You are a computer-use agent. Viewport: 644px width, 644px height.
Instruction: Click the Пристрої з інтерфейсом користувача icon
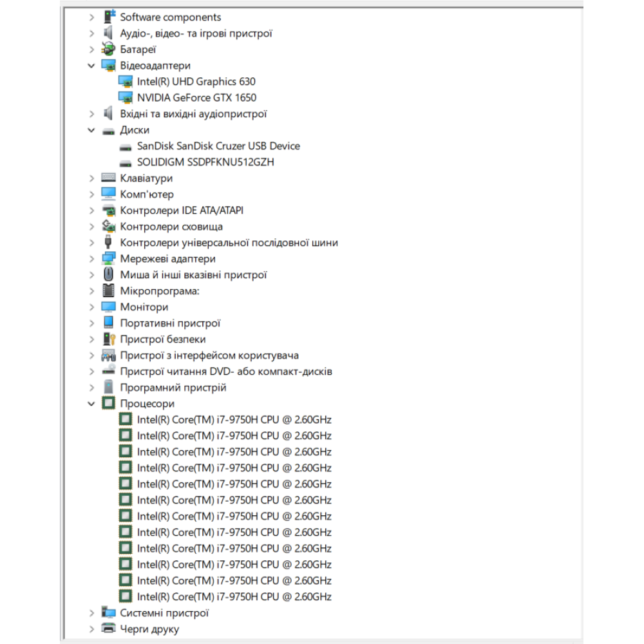[109, 355]
